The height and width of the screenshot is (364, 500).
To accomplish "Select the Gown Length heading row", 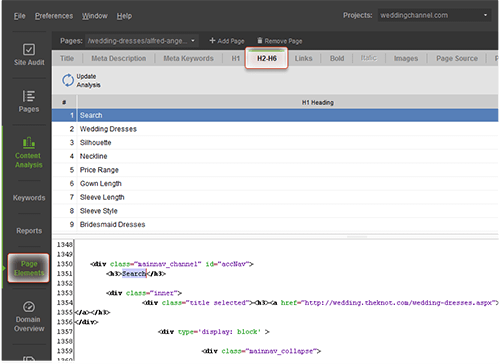I will pyautogui.click(x=275, y=184).
